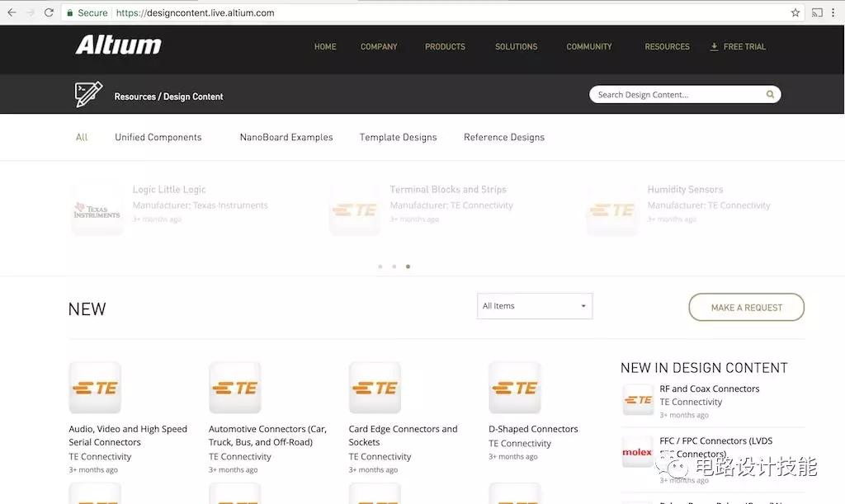Open TE logo for Terminal Blocks and Strips
Viewport: 845px width, 504px height.
355,210
